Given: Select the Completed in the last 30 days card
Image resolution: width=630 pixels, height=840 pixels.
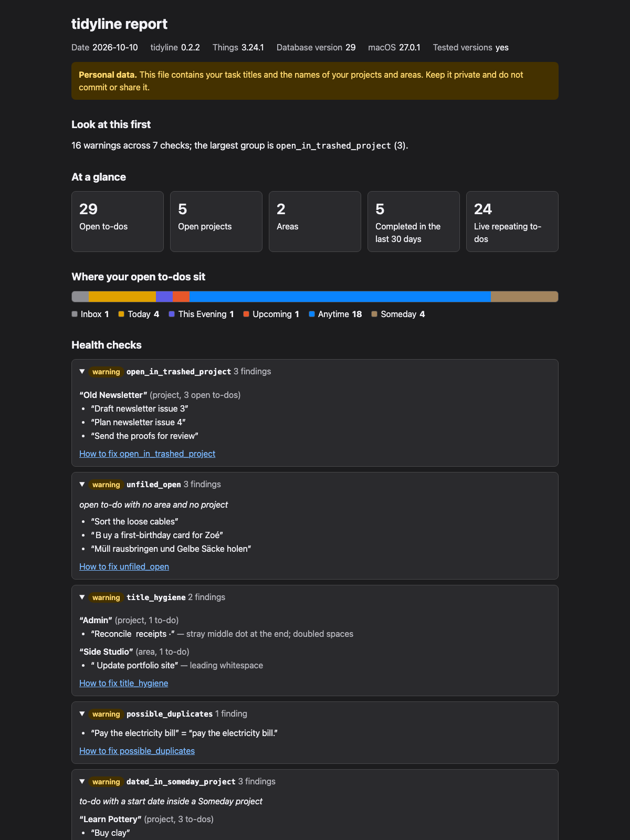Looking at the screenshot, I should click(x=414, y=222).
